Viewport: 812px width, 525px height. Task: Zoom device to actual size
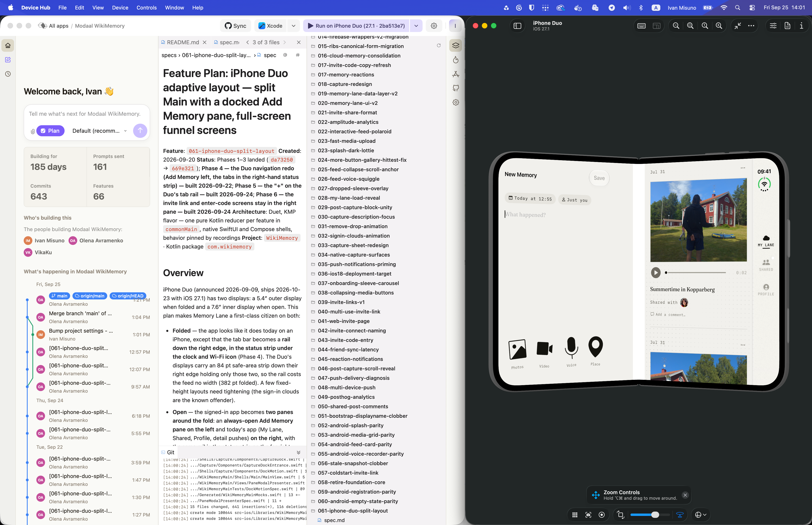[x=705, y=25]
